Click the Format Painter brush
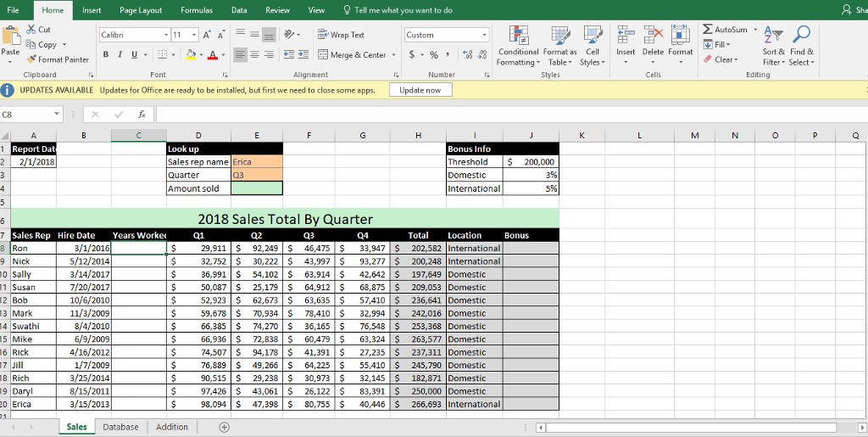Image resolution: width=868 pixels, height=437 pixels. pyautogui.click(x=32, y=59)
